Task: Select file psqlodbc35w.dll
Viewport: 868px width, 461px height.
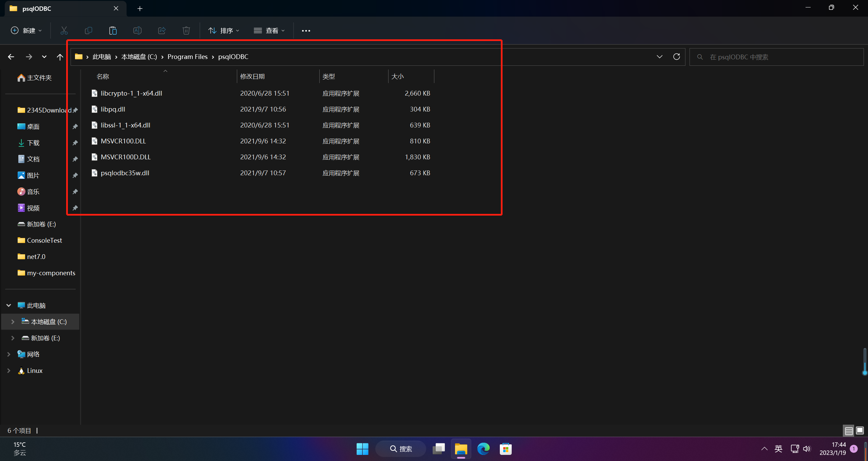Action: click(x=125, y=173)
